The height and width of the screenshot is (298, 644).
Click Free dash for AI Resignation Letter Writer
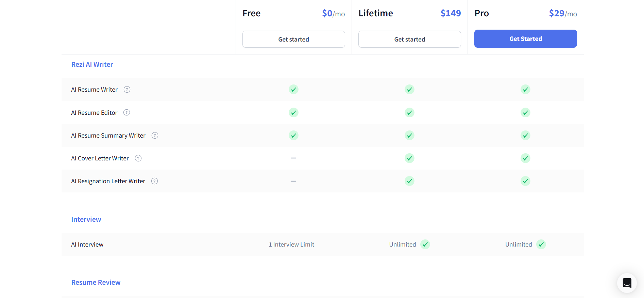click(x=293, y=181)
